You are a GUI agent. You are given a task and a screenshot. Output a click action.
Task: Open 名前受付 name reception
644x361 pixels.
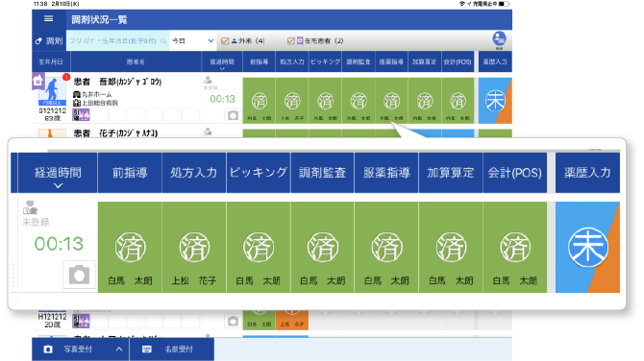[x=172, y=349]
